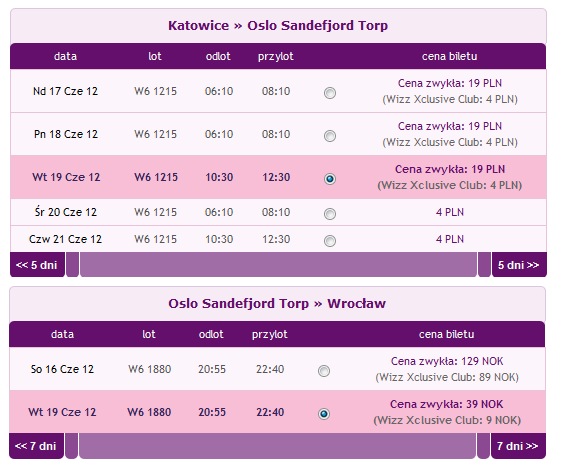The width and height of the screenshot is (561, 466).
Task: Advance 5 days for Katowice flights
Action: pos(519,265)
